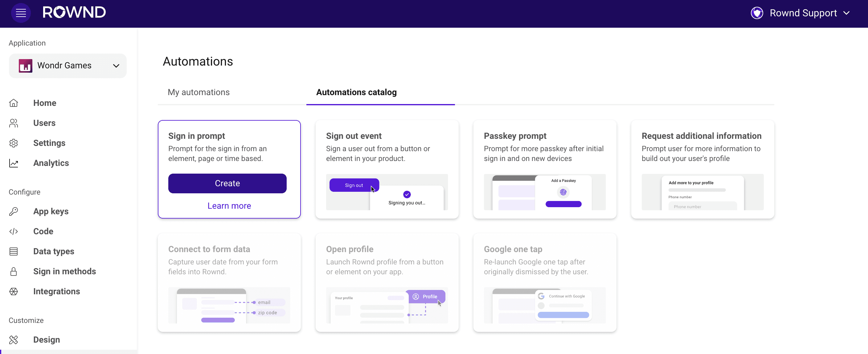Viewport: 868px width, 354px height.
Task: Click the Sign in methods icon
Action: [x=13, y=271]
